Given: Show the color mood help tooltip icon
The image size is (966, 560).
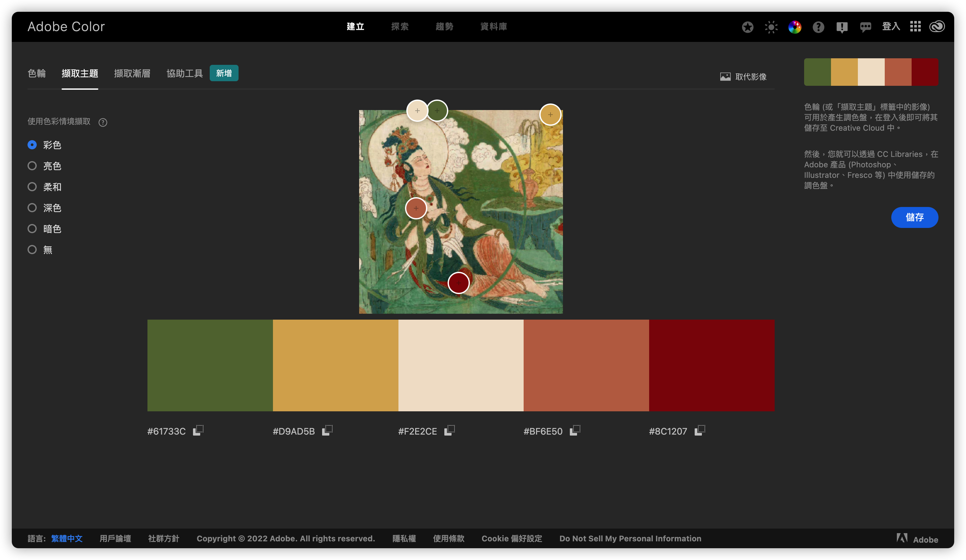Looking at the screenshot, I should click(x=103, y=122).
